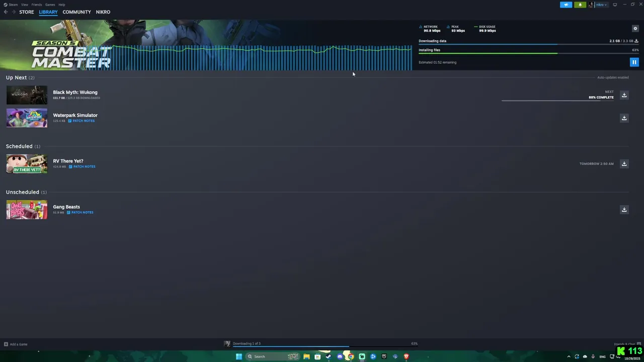The width and height of the screenshot is (644, 362).
Task: Click the Downloading data progress bar
Action: (x=528, y=44)
